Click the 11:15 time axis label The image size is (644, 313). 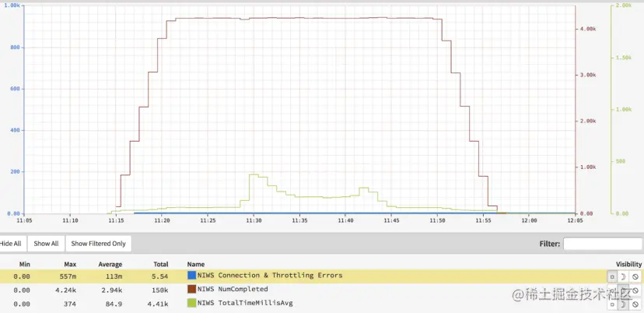(116, 221)
